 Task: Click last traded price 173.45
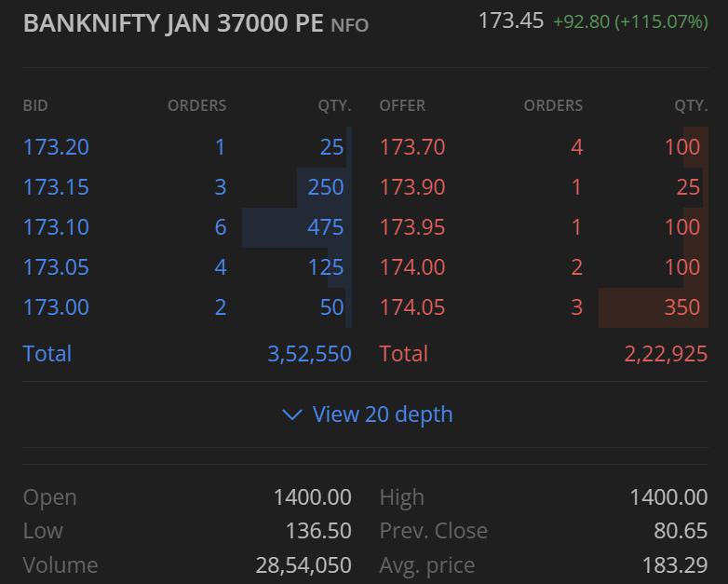click(x=511, y=20)
